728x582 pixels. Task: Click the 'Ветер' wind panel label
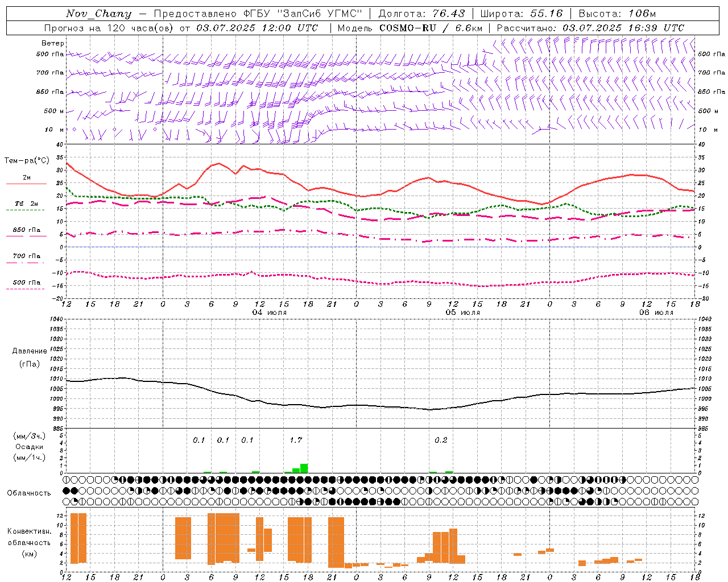point(53,43)
